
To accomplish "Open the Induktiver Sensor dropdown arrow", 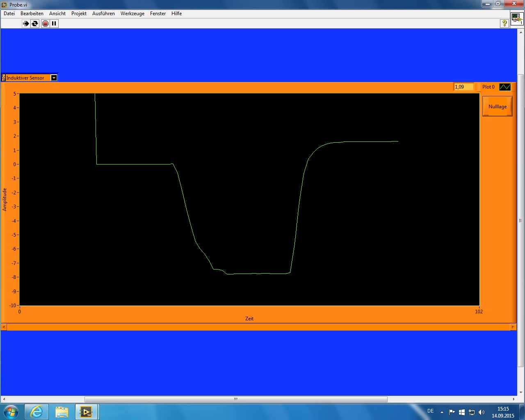I will pyautogui.click(x=54, y=78).
